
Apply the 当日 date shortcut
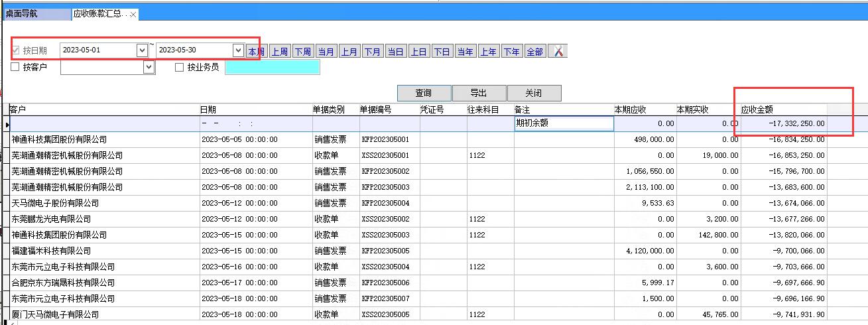click(x=395, y=52)
